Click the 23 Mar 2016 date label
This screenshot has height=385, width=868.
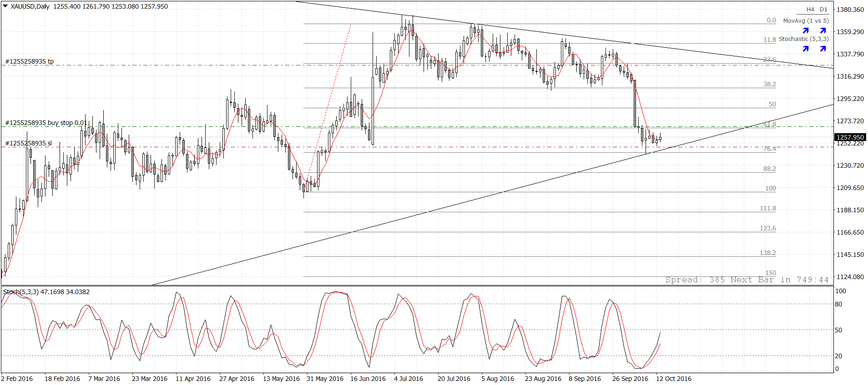[150, 379]
